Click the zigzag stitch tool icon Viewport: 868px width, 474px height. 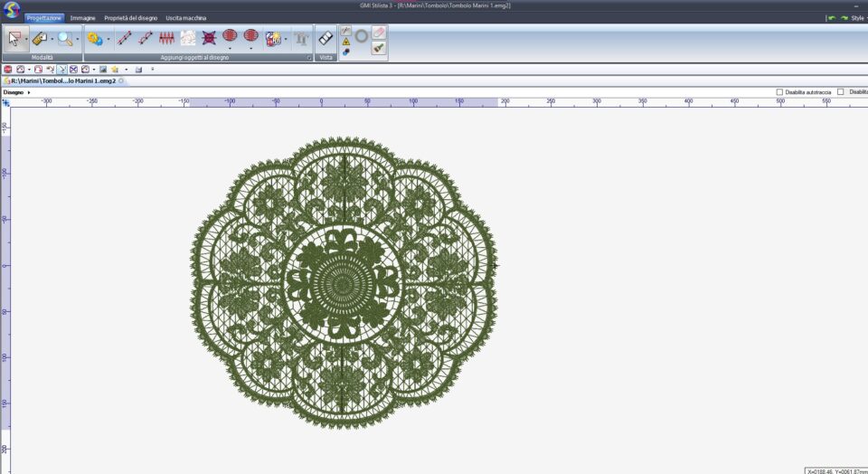pyautogui.click(x=167, y=39)
